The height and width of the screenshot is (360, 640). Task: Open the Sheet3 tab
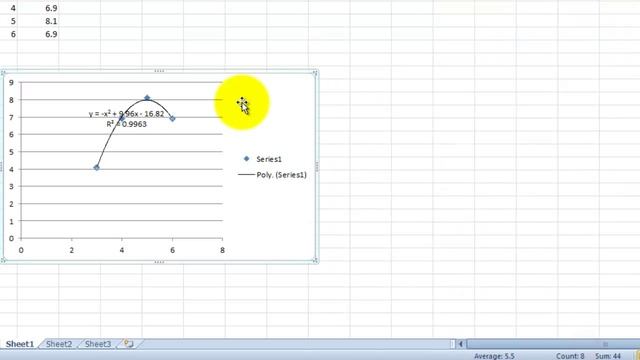[98, 344]
